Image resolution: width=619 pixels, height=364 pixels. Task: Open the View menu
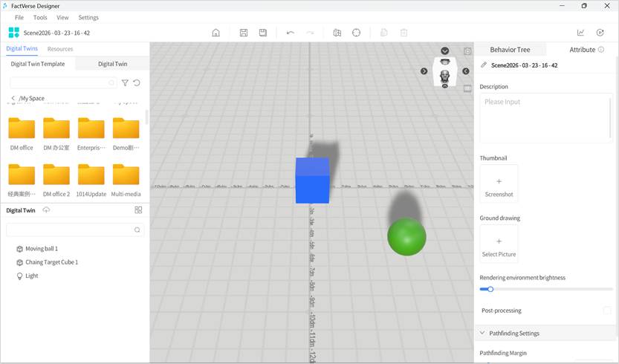tap(62, 17)
